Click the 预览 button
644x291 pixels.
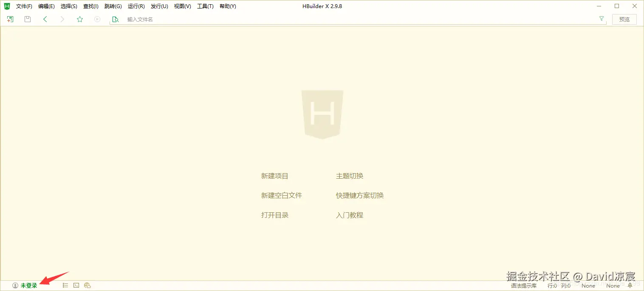[x=624, y=19]
